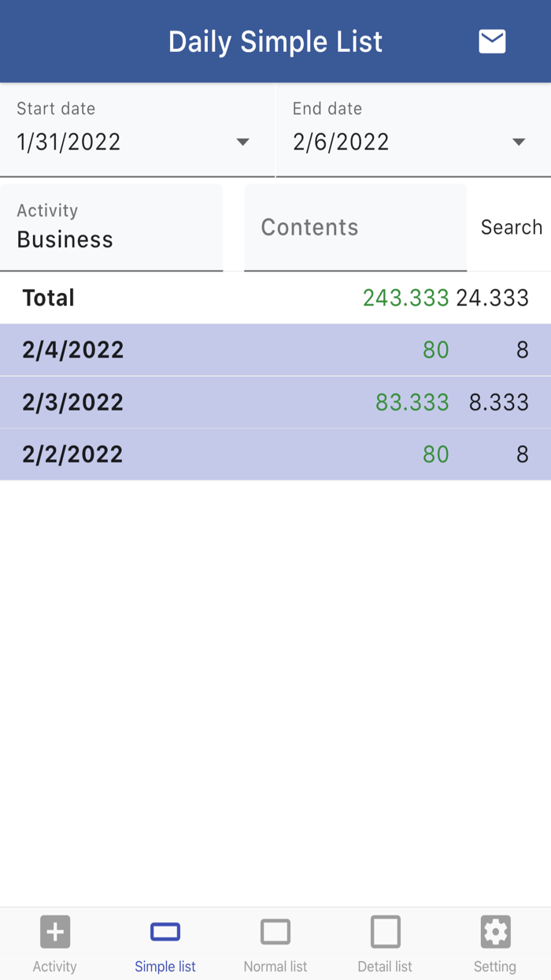
Task: Tap the Daily Simple List title
Action: [275, 42]
